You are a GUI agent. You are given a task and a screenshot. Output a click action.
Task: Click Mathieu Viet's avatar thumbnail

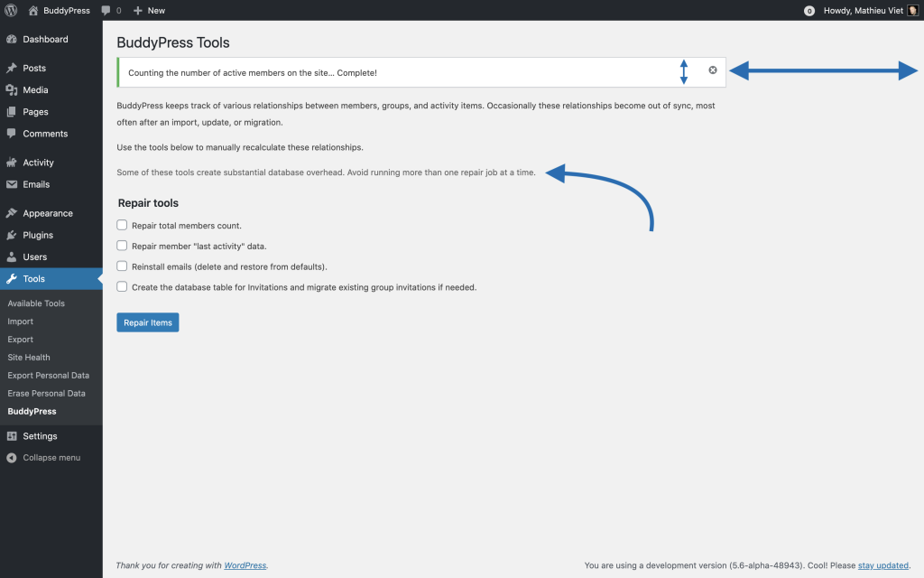tap(913, 10)
